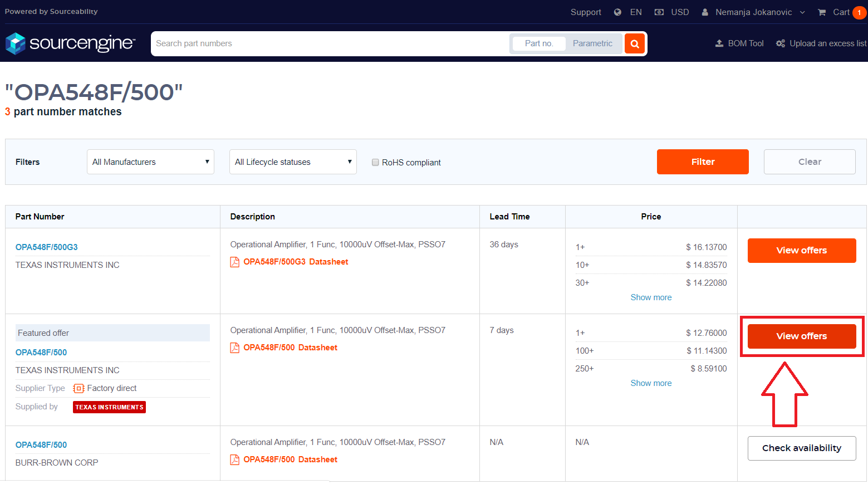The image size is (868, 484).
Task: Open PDF icon for OPA548F/500G3 datasheet
Action: 235,262
